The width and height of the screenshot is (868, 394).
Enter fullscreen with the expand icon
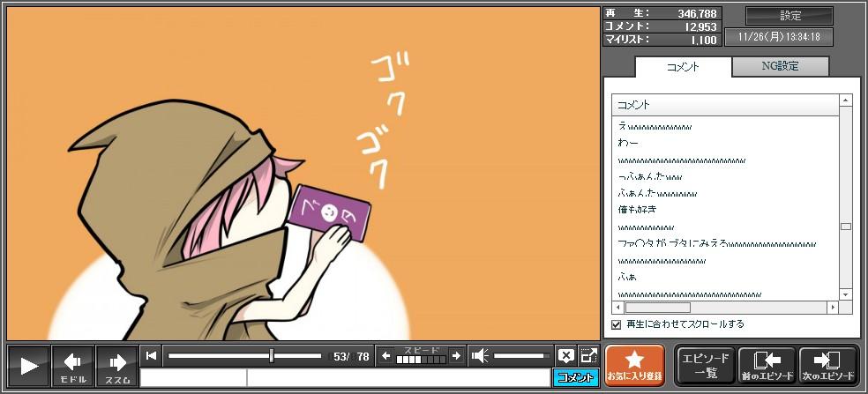pyautogui.click(x=588, y=356)
